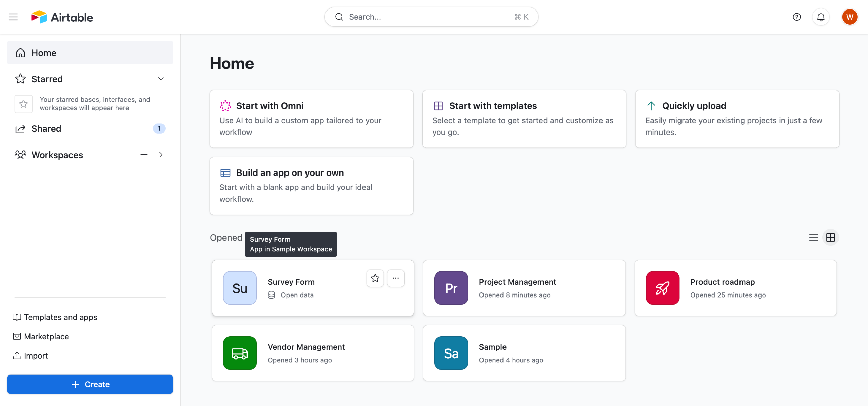Open Vendor Management truck icon
This screenshot has width=868, height=406.
(240, 353)
